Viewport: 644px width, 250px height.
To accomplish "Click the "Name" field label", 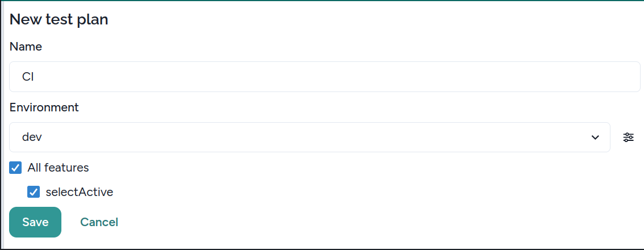I will 26,47.
